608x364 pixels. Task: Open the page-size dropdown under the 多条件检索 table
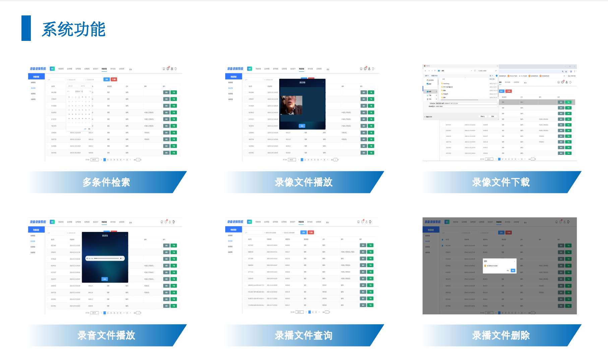pyautogui.click(x=95, y=160)
